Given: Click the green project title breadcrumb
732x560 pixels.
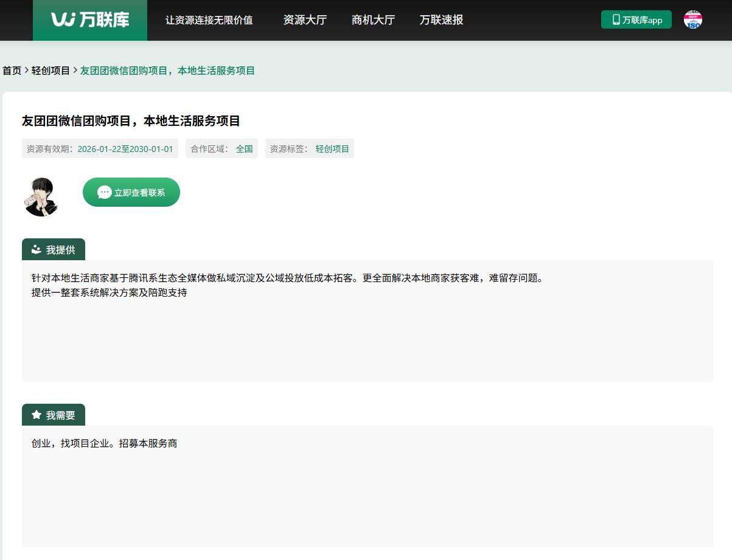Looking at the screenshot, I should 167,71.
